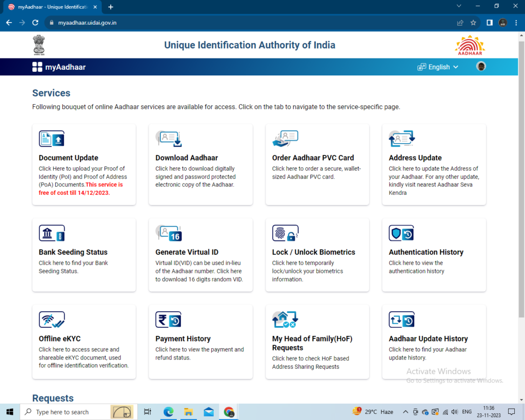Image resolution: width=525 pixels, height=420 pixels.
Task: Open the Order Aadhaar PVC Card title
Action: pyautogui.click(x=313, y=158)
